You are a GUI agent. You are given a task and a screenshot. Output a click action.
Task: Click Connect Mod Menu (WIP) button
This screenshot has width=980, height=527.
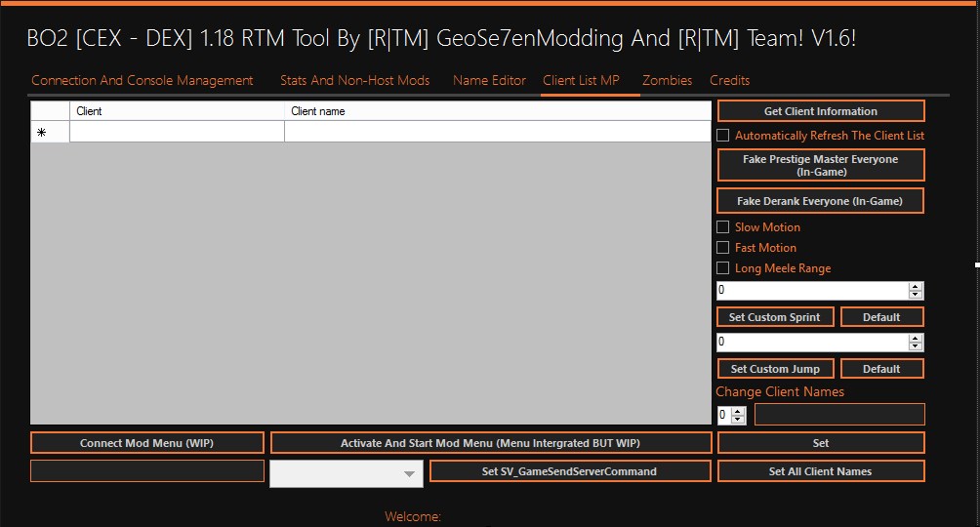coord(146,443)
